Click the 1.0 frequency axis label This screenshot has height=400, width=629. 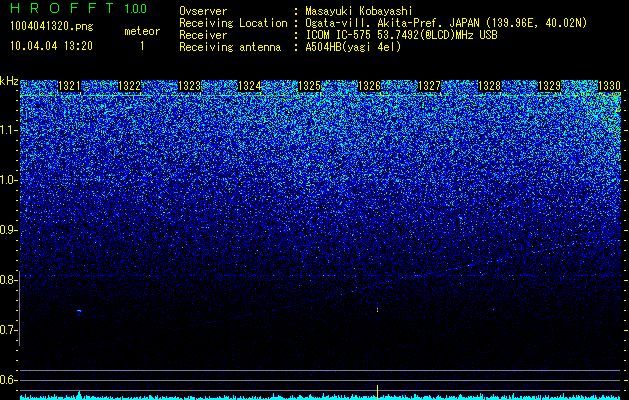click(7, 180)
